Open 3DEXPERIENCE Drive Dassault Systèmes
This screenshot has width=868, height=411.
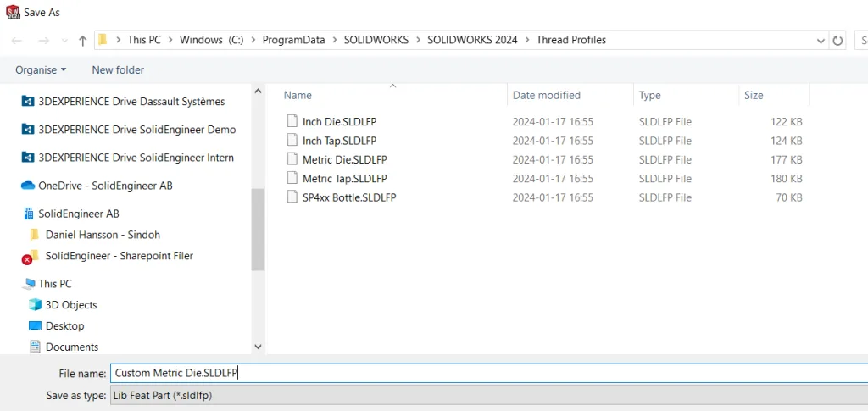click(x=131, y=101)
